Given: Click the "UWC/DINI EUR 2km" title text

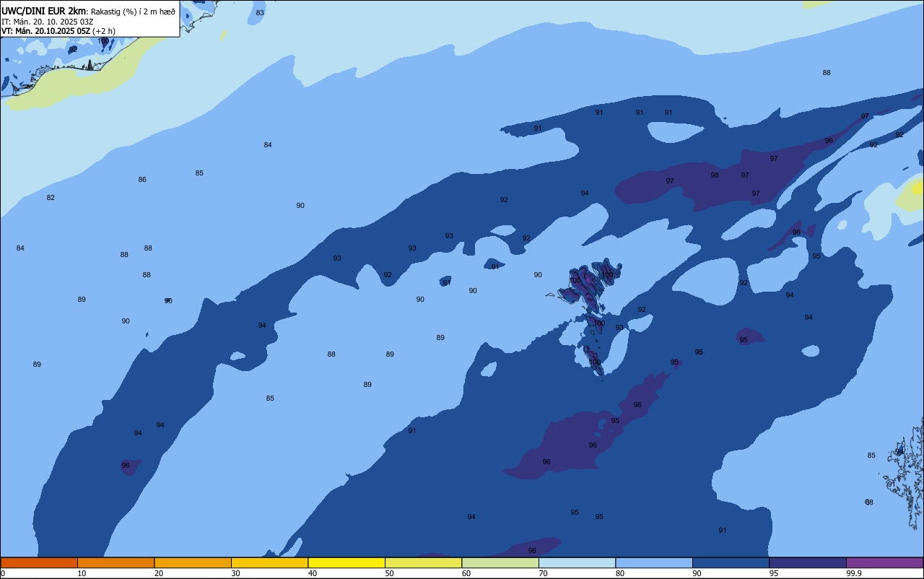Looking at the screenshot, I should pyautogui.click(x=44, y=11).
